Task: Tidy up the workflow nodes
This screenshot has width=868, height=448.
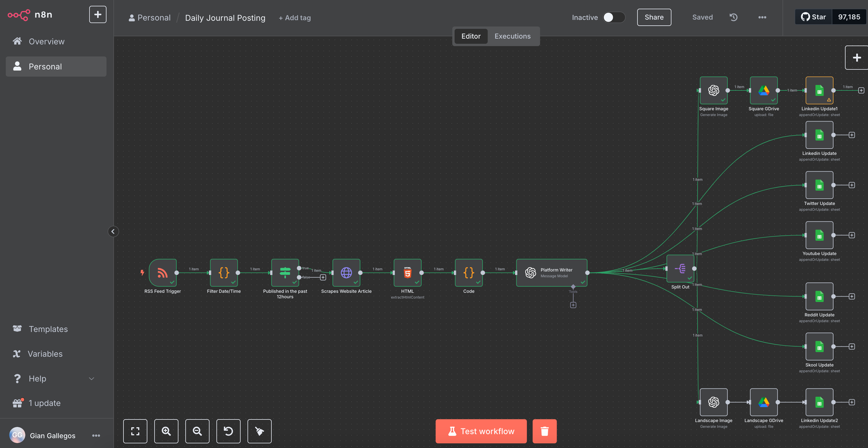Action: coord(260,431)
